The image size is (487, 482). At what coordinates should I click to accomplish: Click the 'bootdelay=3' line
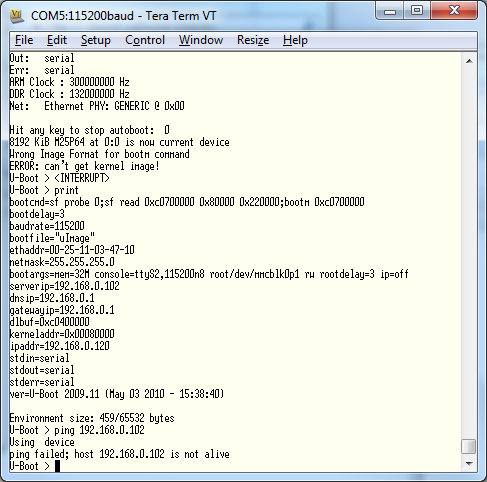pos(37,214)
